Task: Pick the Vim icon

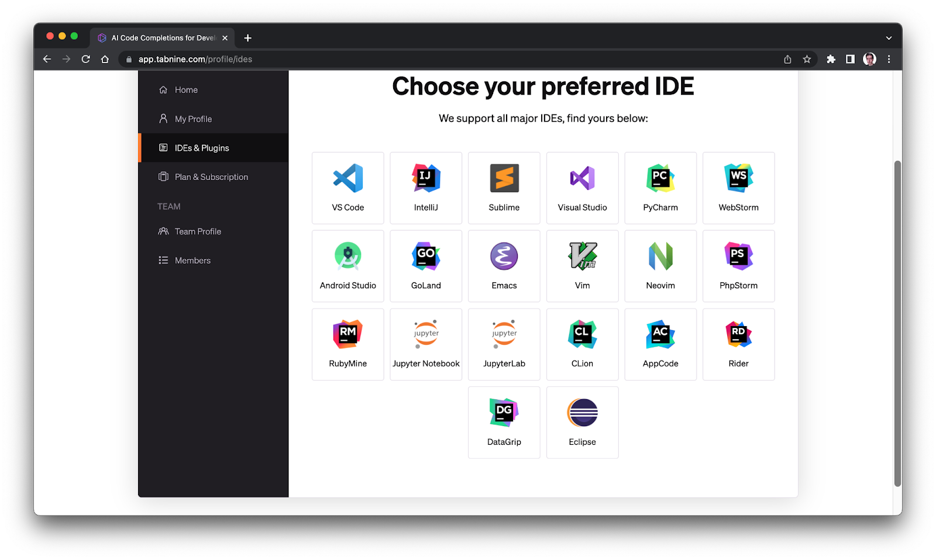Action: click(583, 256)
